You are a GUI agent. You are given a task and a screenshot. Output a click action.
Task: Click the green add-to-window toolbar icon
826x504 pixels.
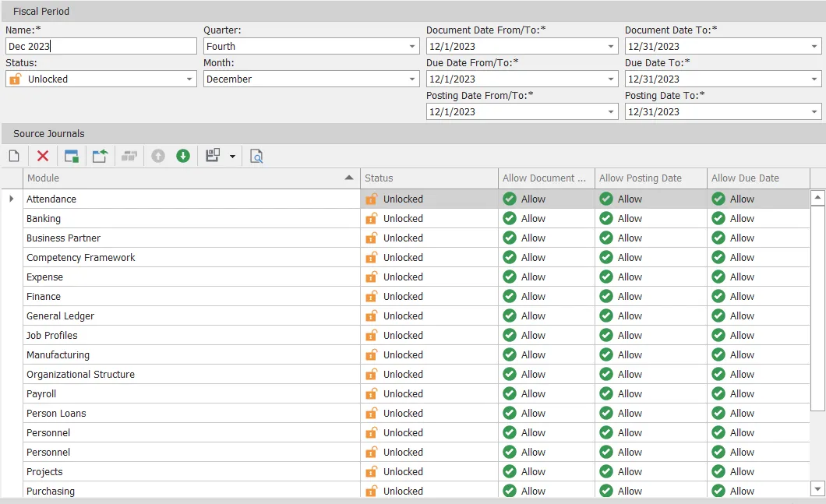[x=72, y=156]
